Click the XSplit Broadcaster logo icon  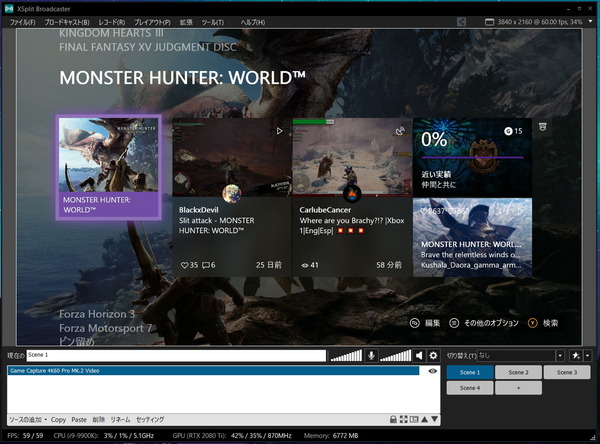coord(9,8)
